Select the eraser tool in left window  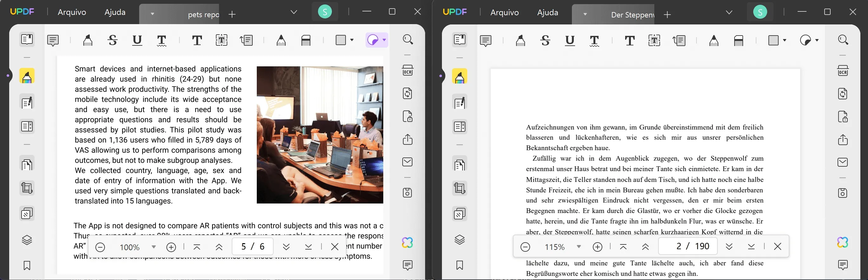coord(306,41)
